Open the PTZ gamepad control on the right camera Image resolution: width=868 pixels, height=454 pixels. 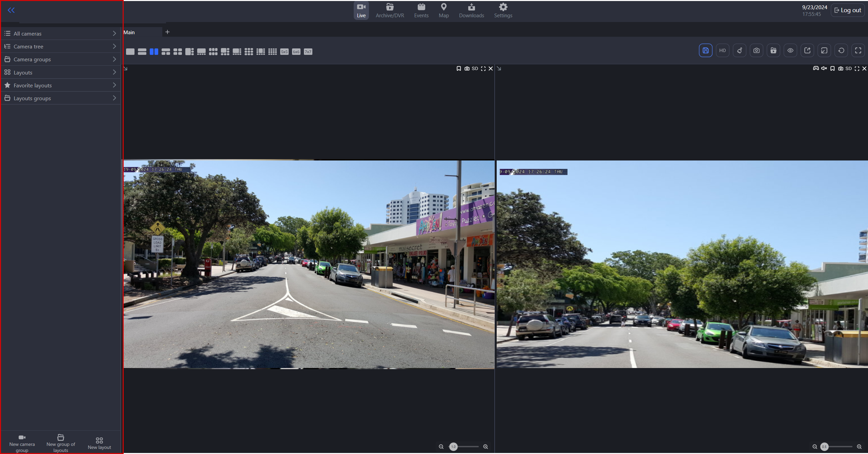click(816, 68)
